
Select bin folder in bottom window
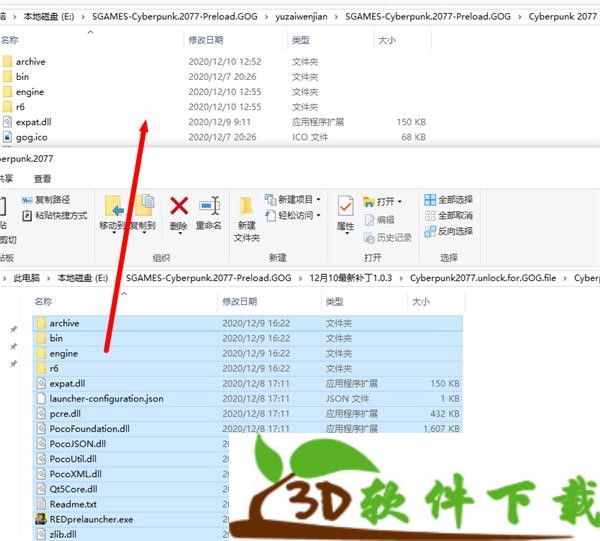click(x=247, y=338)
